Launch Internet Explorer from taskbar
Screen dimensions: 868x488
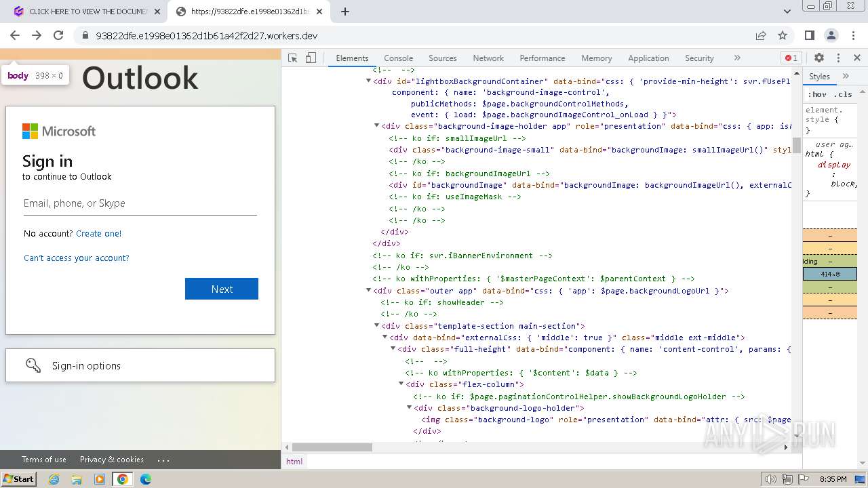click(54, 479)
